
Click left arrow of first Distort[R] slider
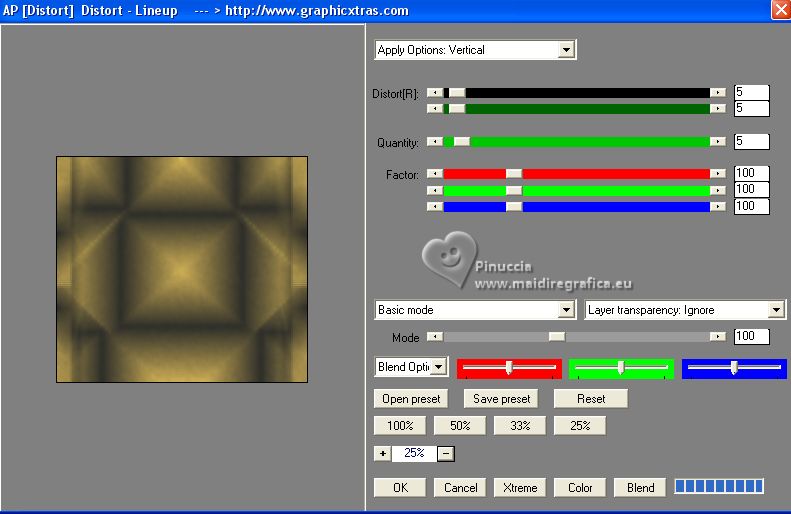[435, 93]
